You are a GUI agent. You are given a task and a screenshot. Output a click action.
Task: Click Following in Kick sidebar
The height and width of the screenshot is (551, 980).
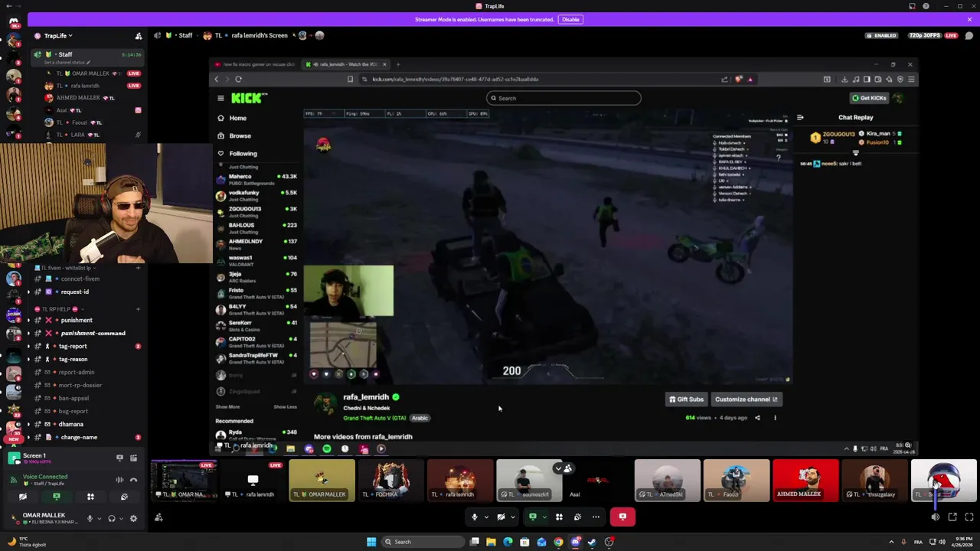point(237,153)
